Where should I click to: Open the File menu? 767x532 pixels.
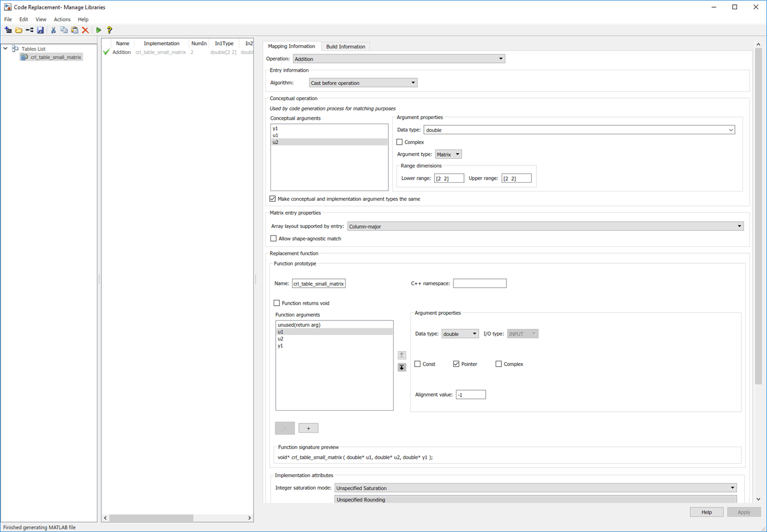[x=8, y=19]
